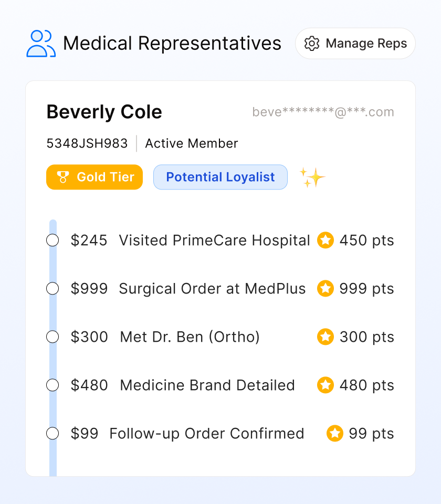The width and height of the screenshot is (441, 504).
Task: Click the gear icon in Manage Reps
Action: (x=312, y=44)
